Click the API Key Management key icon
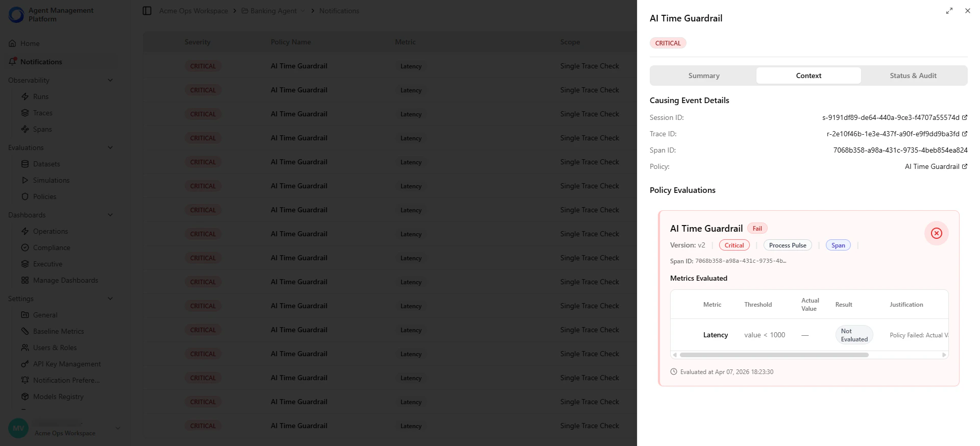 [x=25, y=364]
